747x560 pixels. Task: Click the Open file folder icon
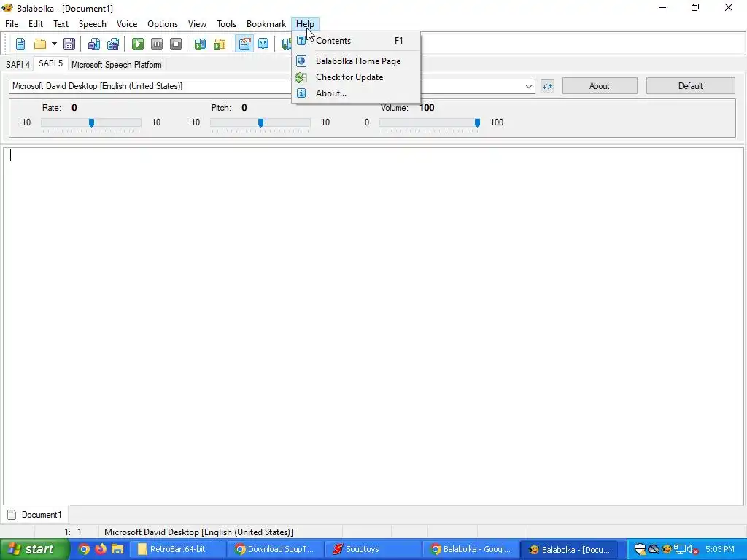click(x=40, y=44)
